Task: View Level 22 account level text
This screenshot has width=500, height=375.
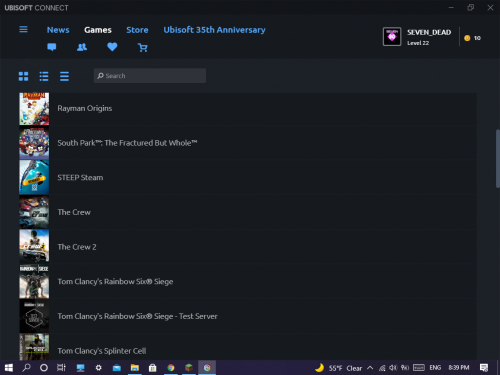Action: click(x=418, y=43)
